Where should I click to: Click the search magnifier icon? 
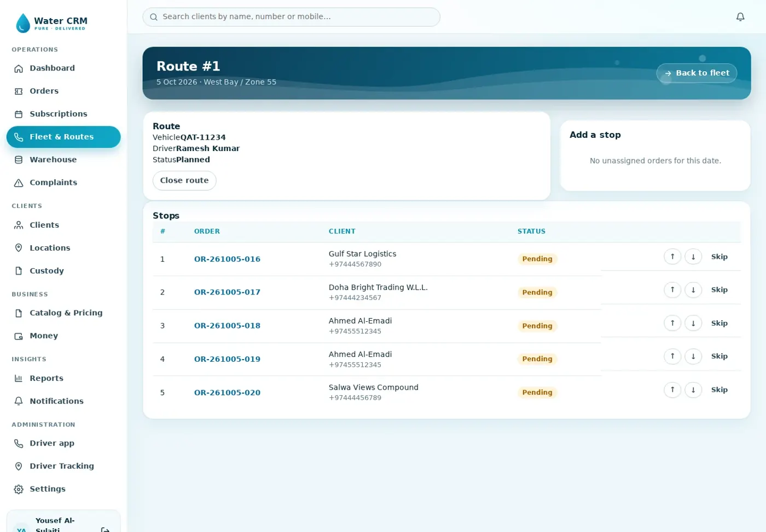[x=154, y=17]
